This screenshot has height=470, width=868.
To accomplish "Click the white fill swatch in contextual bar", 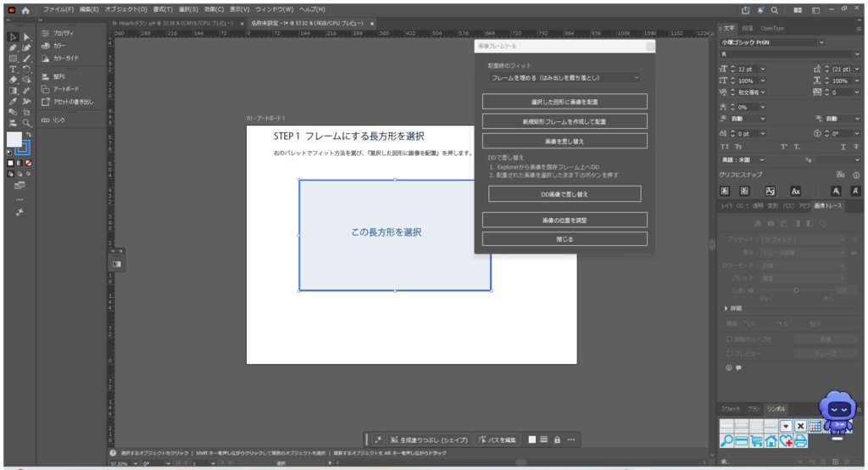I will pyautogui.click(x=532, y=439).
